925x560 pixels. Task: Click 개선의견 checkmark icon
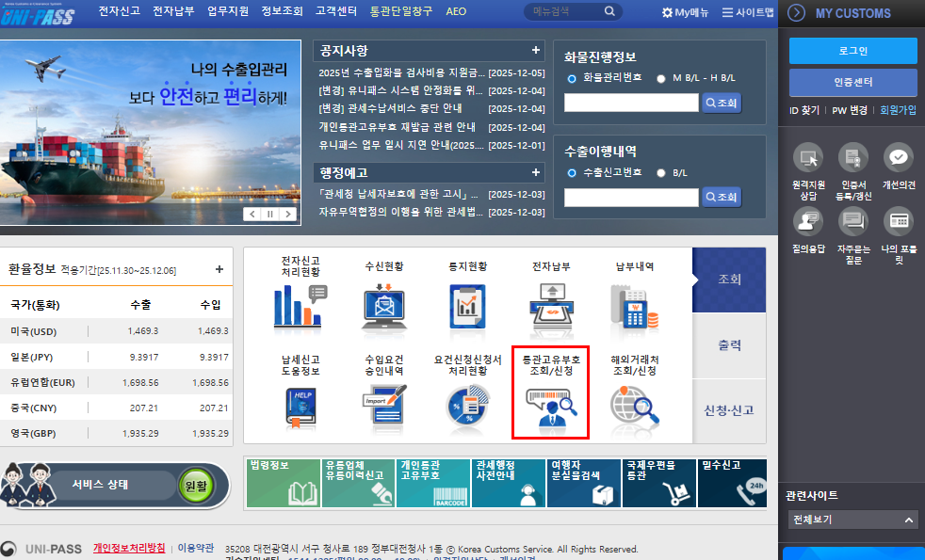pos(899,157)
